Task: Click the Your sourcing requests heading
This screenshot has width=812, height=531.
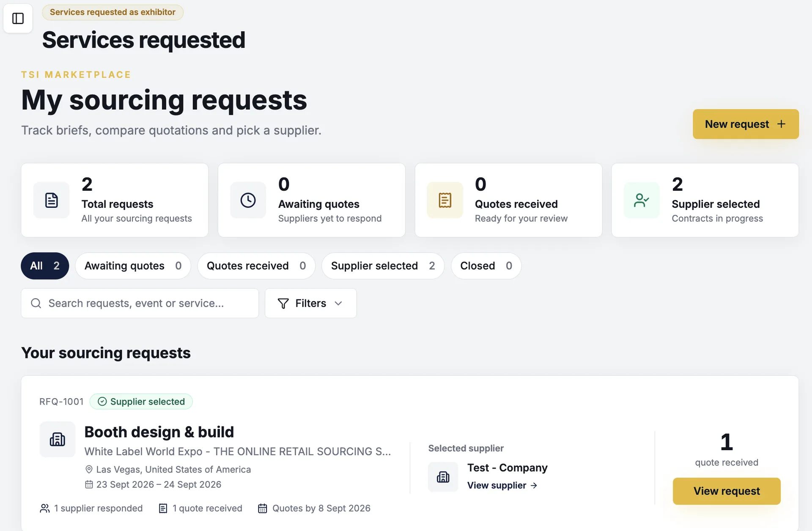Action: (106, 353)
